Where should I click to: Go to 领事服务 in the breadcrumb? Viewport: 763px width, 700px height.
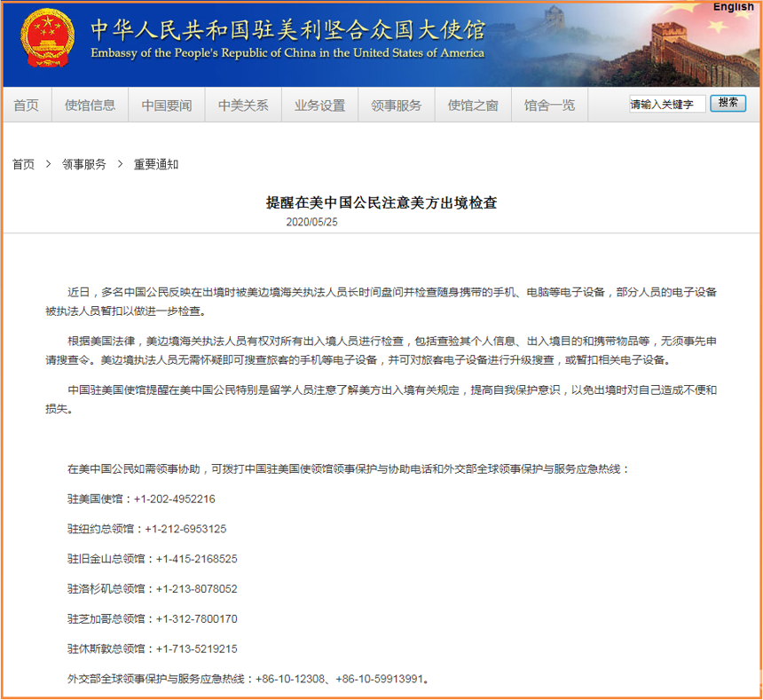(84, 164)
